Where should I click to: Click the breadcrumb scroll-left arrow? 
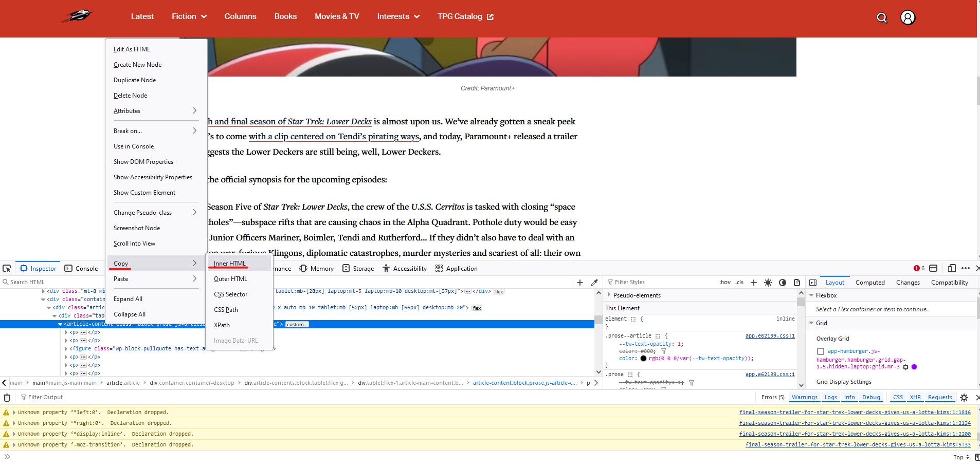tap(4, 383)
